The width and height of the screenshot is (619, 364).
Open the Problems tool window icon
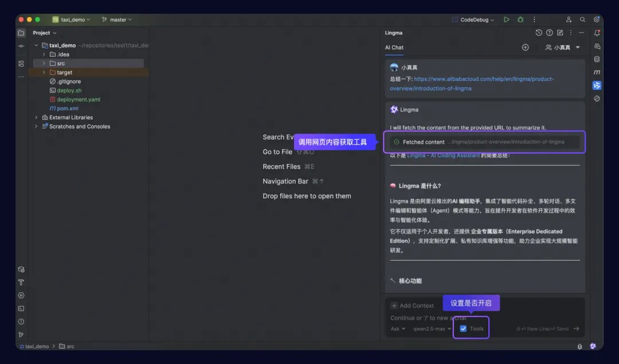21,322
